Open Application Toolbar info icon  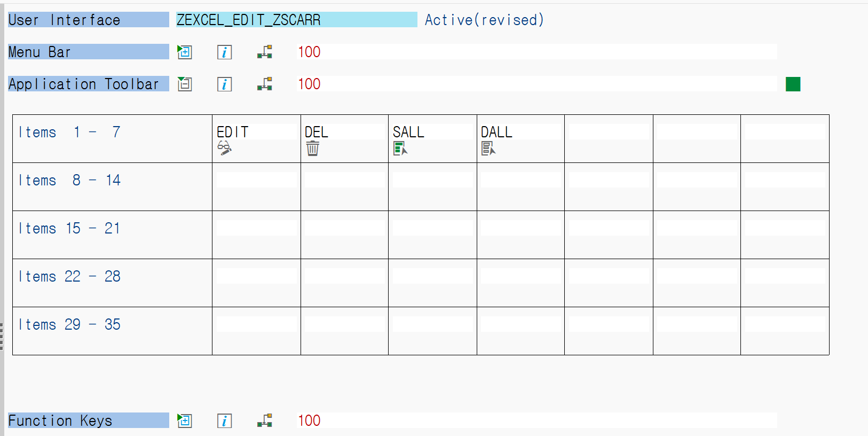[x=224, y=84]
